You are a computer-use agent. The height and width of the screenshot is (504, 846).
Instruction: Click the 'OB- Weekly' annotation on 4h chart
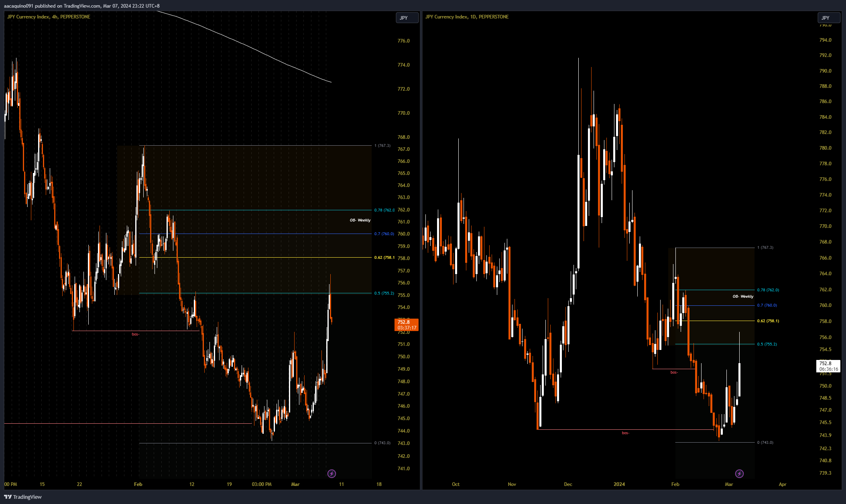360,220
